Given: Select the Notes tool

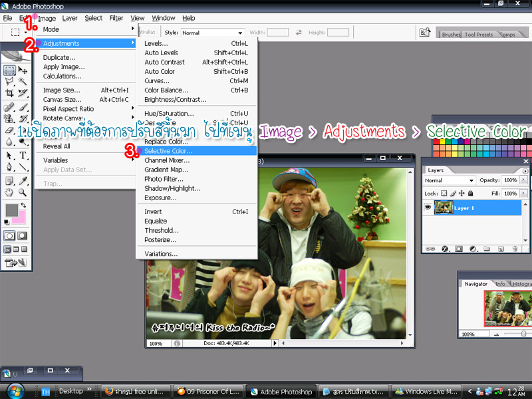Looking at the screenshot, I should point(9,181).
